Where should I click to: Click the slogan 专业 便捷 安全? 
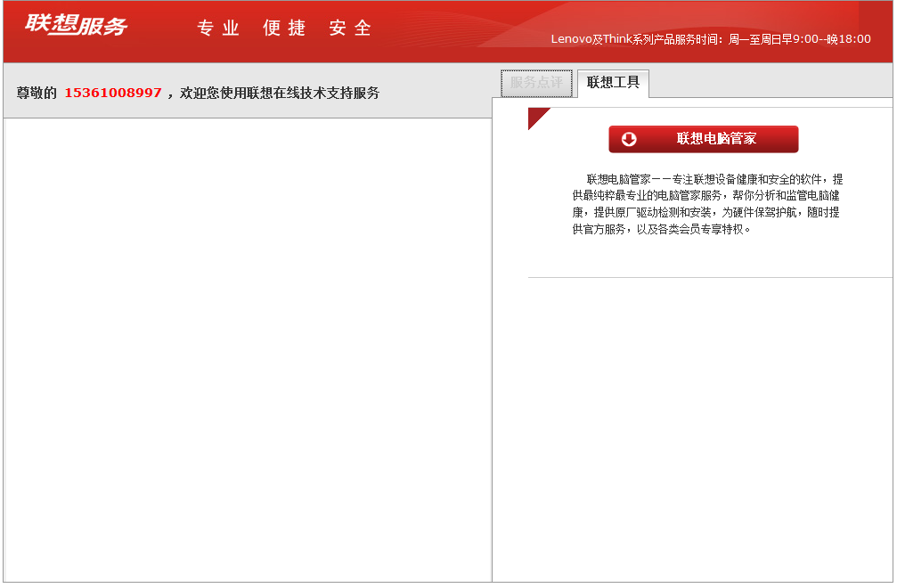point(284,28)
